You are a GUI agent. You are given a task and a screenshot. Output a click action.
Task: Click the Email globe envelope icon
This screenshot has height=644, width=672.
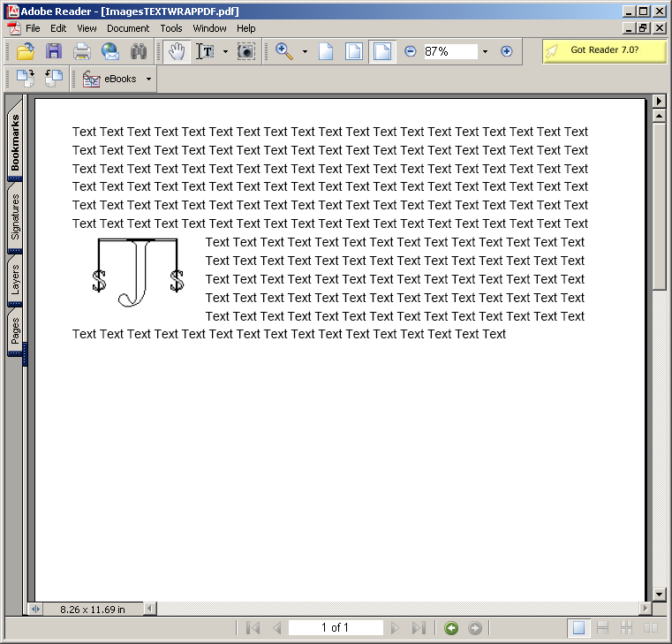[x=110, y=51]
